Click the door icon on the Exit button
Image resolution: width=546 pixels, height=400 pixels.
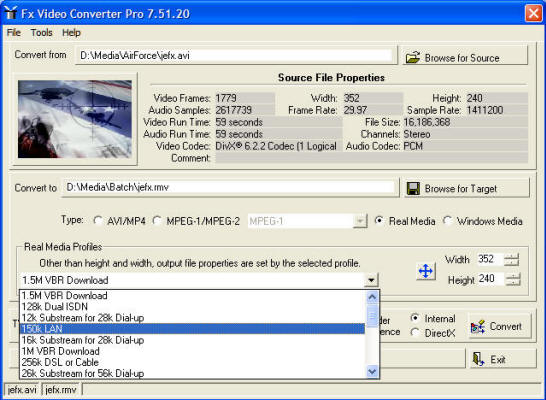click(478, 359)
